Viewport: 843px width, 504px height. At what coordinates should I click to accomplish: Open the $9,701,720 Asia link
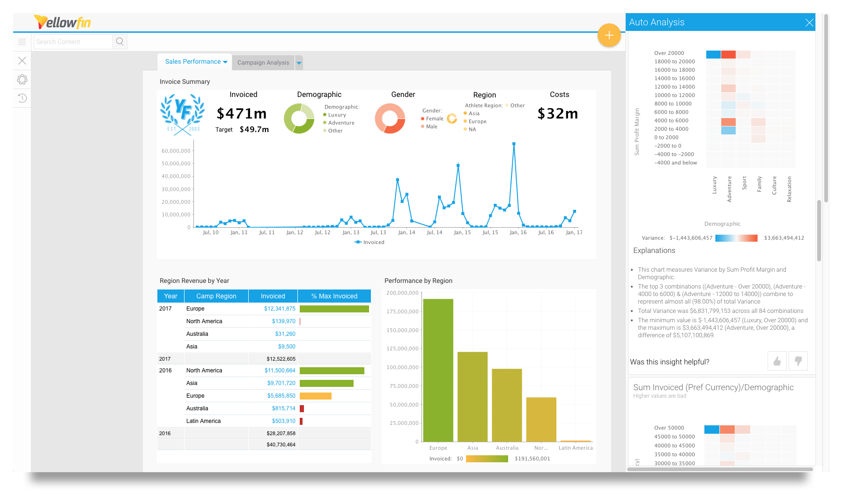(x=281, y=383)
